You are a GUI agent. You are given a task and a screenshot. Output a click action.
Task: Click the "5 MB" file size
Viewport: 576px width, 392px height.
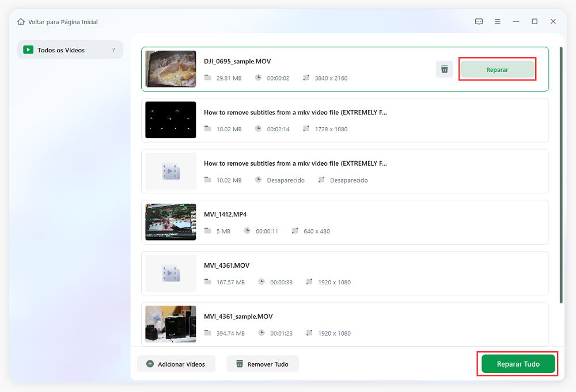pos(223,231)
